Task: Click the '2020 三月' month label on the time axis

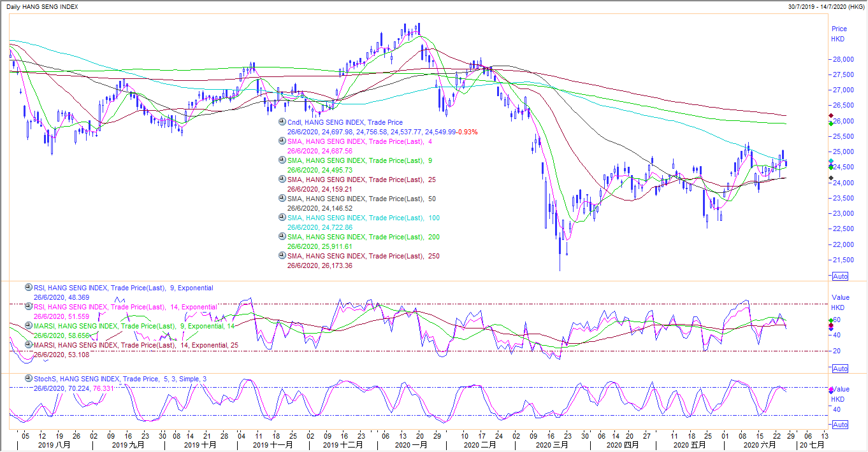Action: [x=551, y=445]
